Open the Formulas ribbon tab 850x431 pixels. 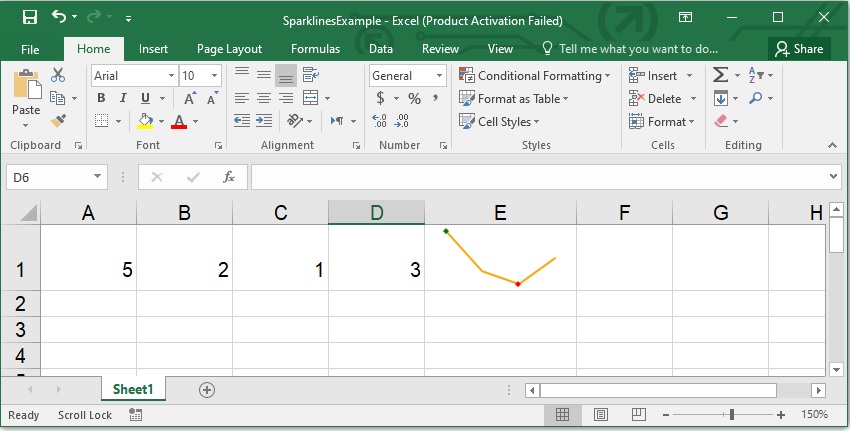pos(315,48)
